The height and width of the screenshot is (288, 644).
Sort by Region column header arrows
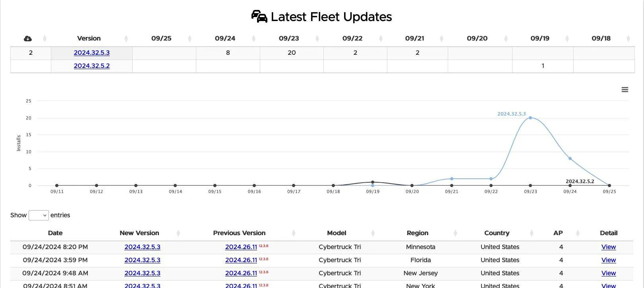coord(455,233)
